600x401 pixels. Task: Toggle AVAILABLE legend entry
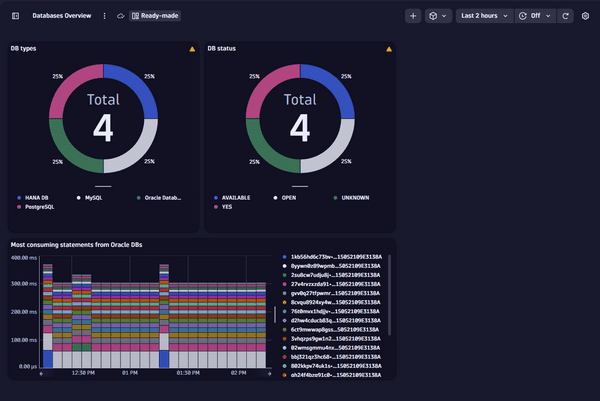pyautogui.click(x=232, y=198)
